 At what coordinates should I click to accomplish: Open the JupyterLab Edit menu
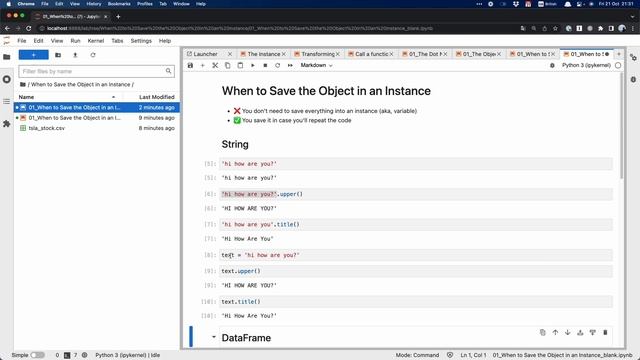point(38,41)
